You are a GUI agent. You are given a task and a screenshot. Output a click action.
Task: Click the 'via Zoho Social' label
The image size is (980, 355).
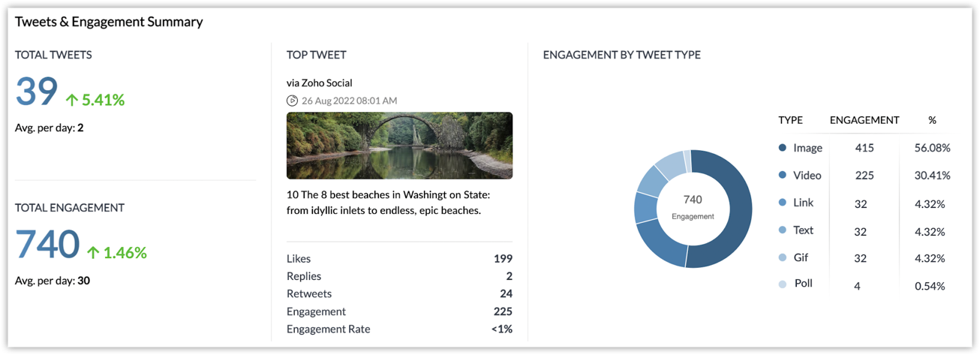319,83
